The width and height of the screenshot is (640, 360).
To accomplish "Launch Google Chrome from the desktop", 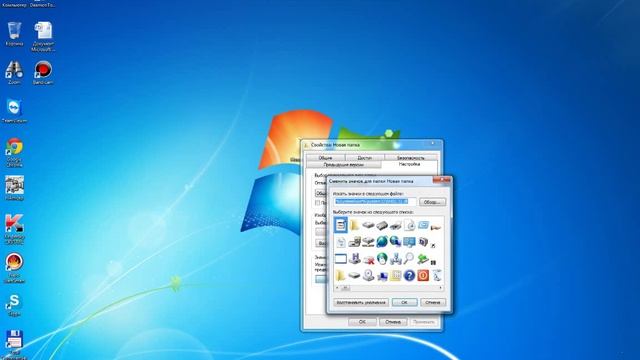I will pos(14,152).
